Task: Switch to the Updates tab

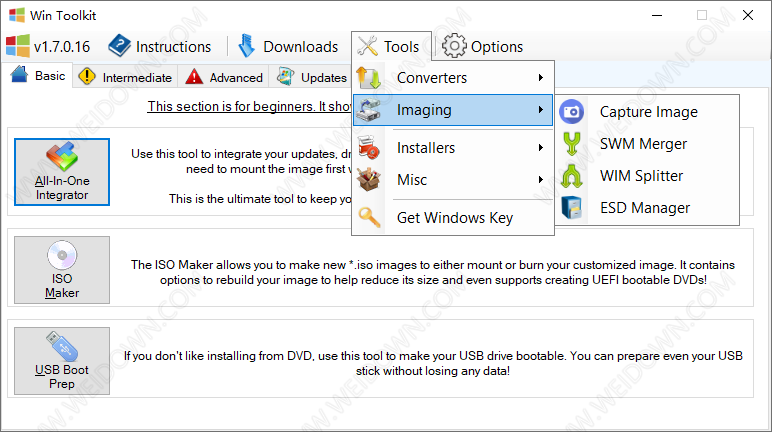Action: pyautogui.click(x=312, y=77)
